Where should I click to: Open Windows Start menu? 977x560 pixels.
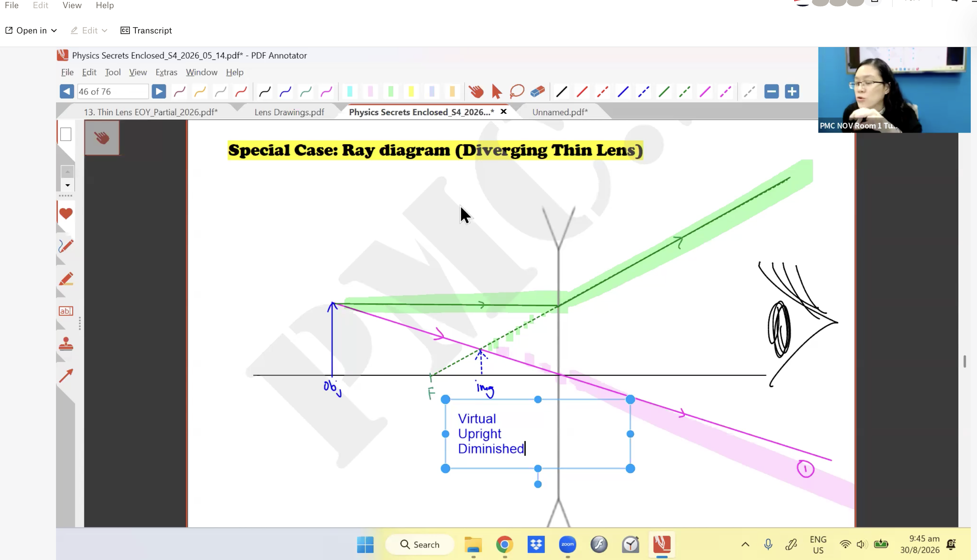point(365,544)
